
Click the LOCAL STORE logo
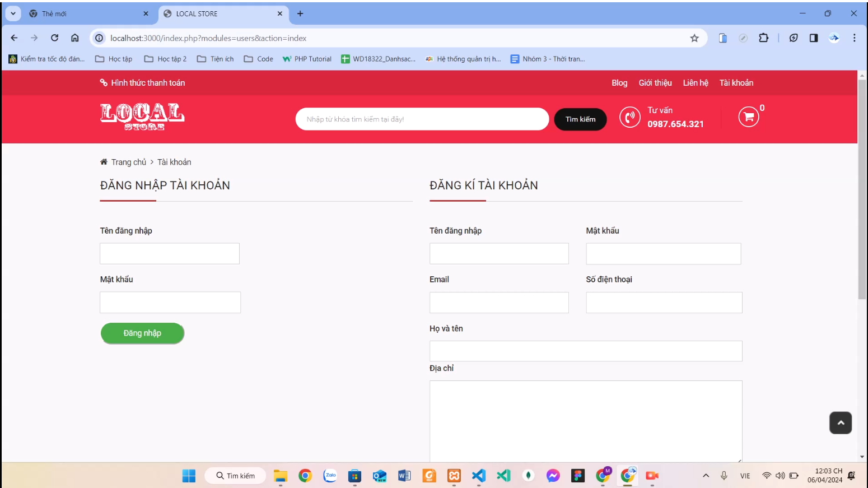coord(142,117)
